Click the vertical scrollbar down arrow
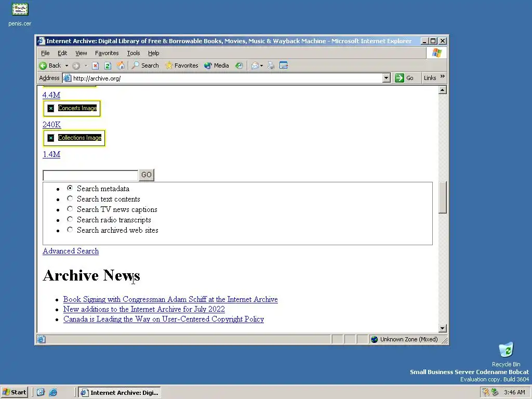Screen dimensions: 532x399 click(442, 328)
